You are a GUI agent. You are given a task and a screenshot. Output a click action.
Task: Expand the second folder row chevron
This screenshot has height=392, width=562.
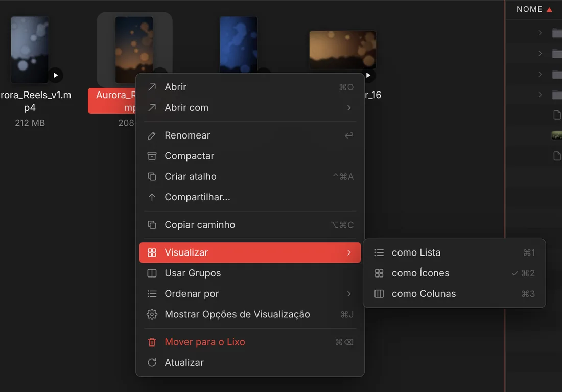point(540,54)
